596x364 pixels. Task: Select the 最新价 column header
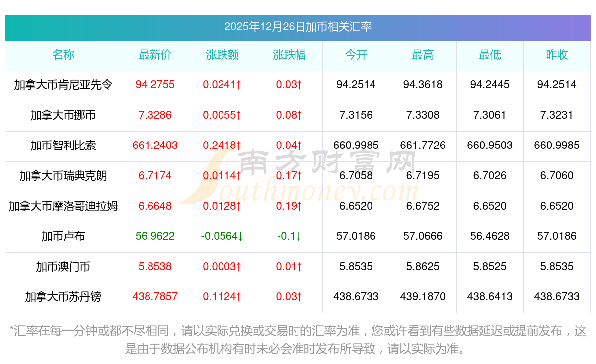coord(155,55)
